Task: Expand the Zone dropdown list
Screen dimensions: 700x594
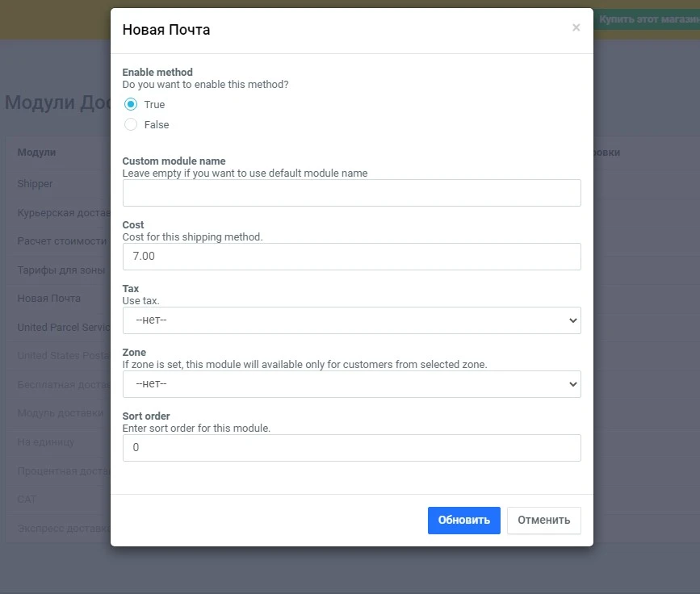Action: 351,384
